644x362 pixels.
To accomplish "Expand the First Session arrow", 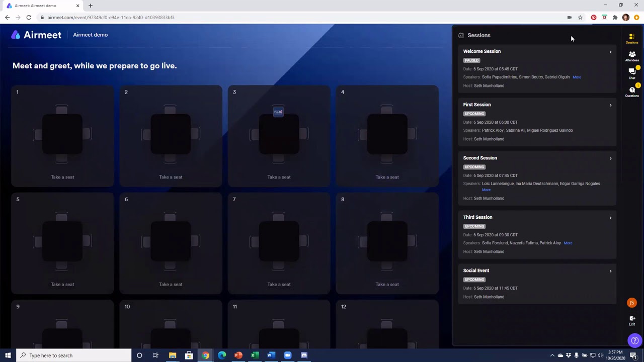I will 610,105.
